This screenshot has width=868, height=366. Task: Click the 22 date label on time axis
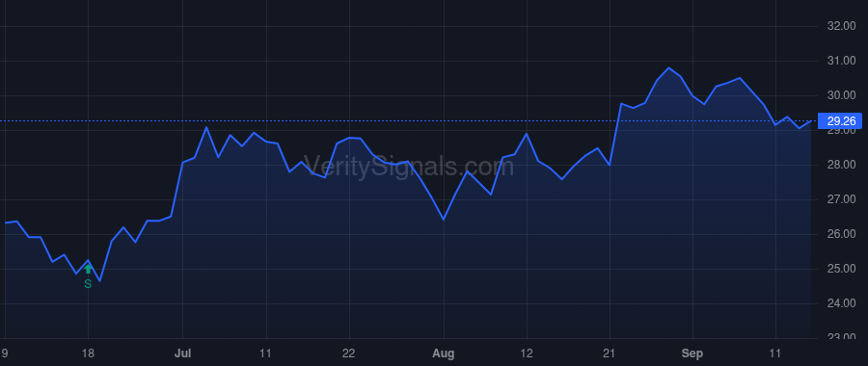coord(349,353)
